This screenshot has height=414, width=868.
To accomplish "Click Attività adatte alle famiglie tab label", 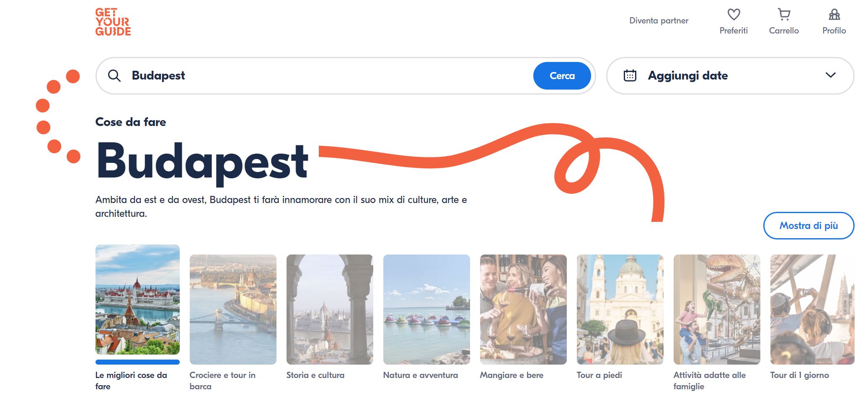I will [x=710, y=381].
